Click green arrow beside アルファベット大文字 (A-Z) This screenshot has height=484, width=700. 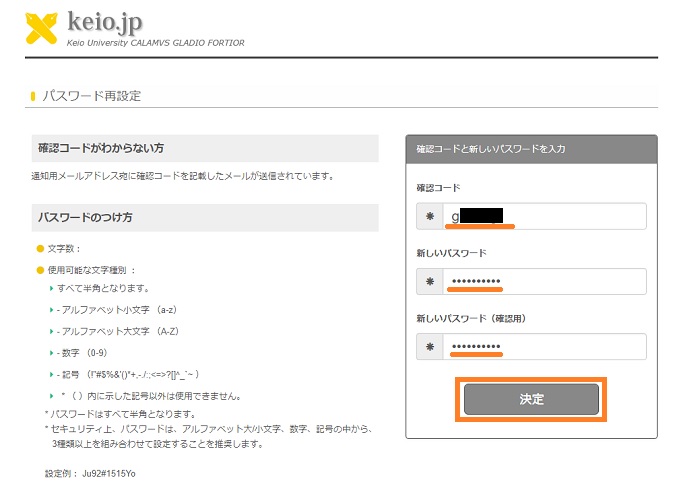coord(51,331)
